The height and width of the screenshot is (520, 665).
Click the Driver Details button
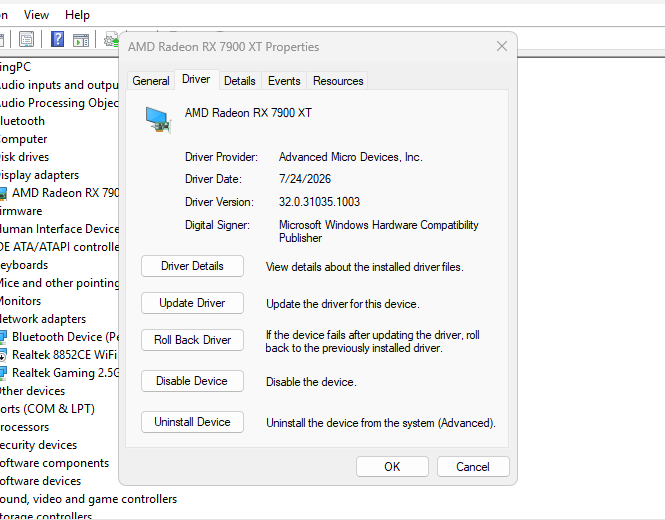click(192, 266)
